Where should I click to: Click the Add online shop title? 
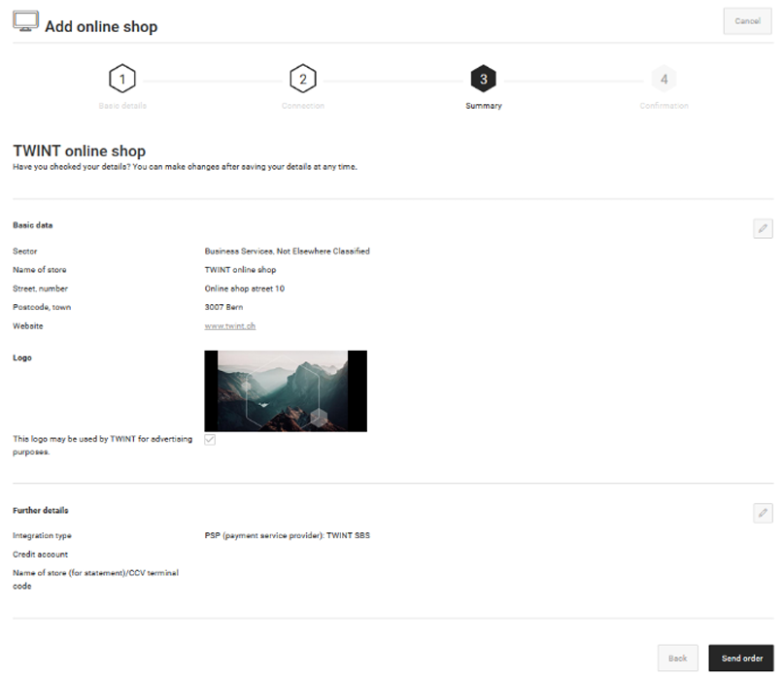[101, 26]
